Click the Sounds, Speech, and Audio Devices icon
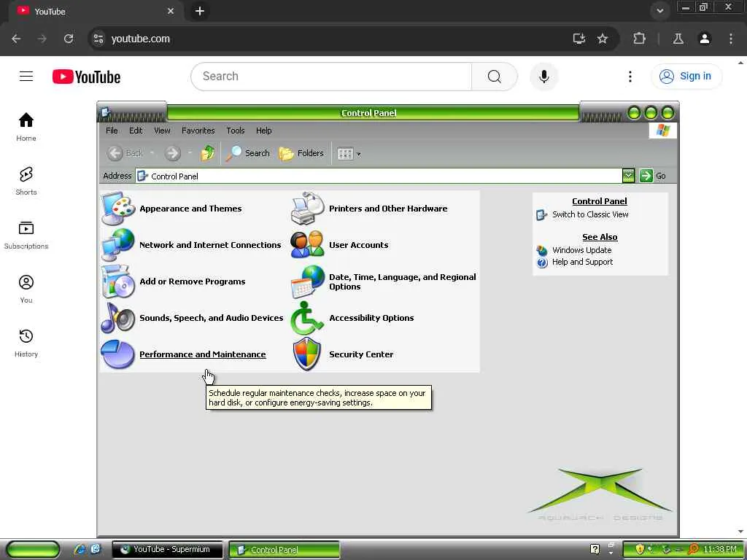Screen dimensions: 747x560 (117, 318)
